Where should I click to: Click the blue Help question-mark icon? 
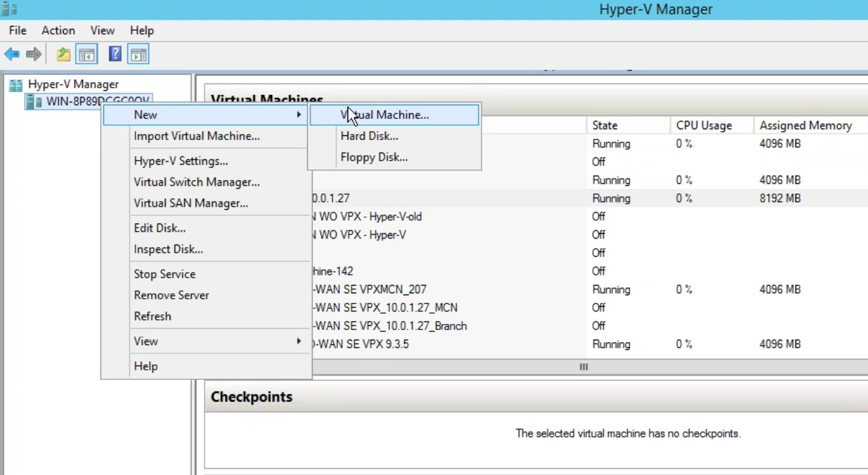click(x=115, y=55)
